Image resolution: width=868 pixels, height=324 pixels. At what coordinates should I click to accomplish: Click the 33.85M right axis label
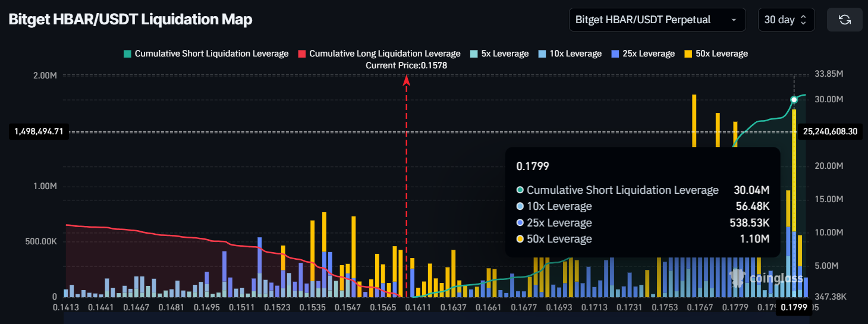point(828,74)
